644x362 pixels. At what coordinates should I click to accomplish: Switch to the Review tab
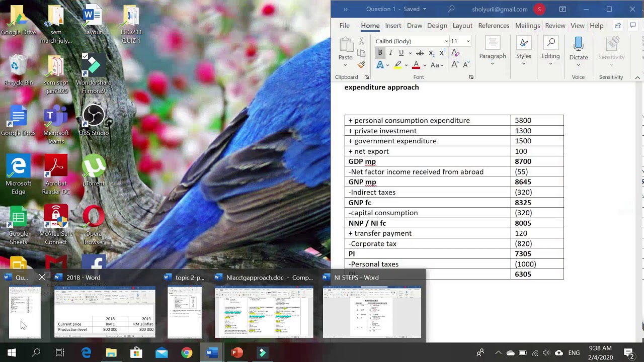coord(555,26)
